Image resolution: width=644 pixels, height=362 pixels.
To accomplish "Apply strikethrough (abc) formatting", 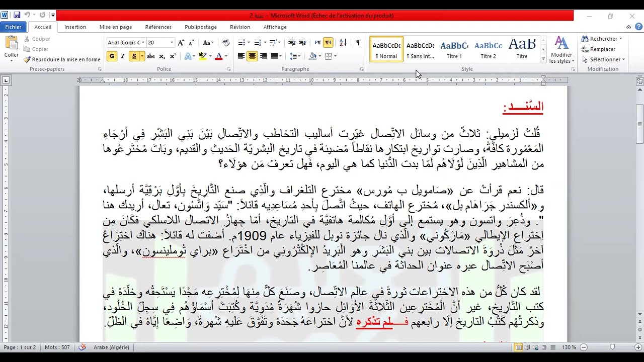I will click(150, 56).
